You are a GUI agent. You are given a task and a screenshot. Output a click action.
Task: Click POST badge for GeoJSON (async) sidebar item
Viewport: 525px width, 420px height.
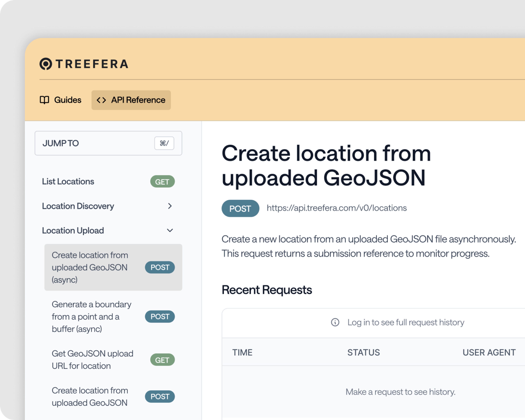click(x=160, y=267)
